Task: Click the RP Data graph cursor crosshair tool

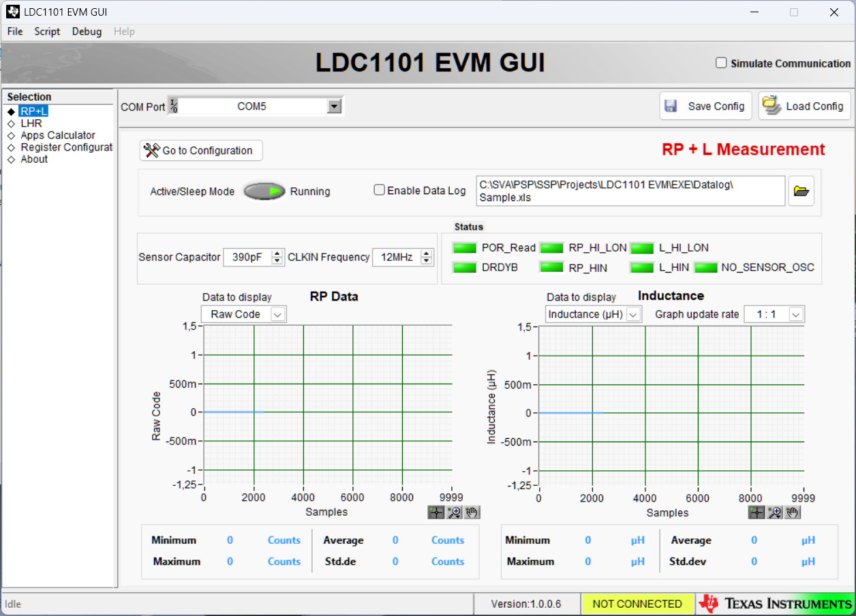Action: [435, 512]
